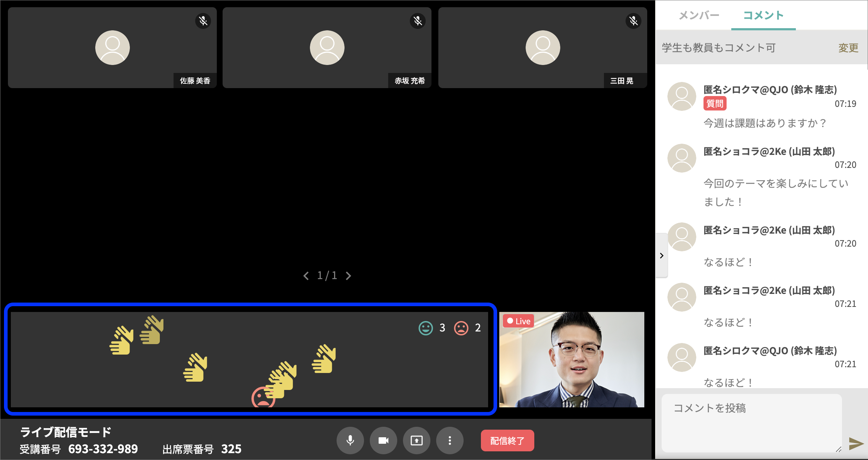
Task: Click avatar of 山田 太郎's 07:21 comment
Action: tap(681, 297)
